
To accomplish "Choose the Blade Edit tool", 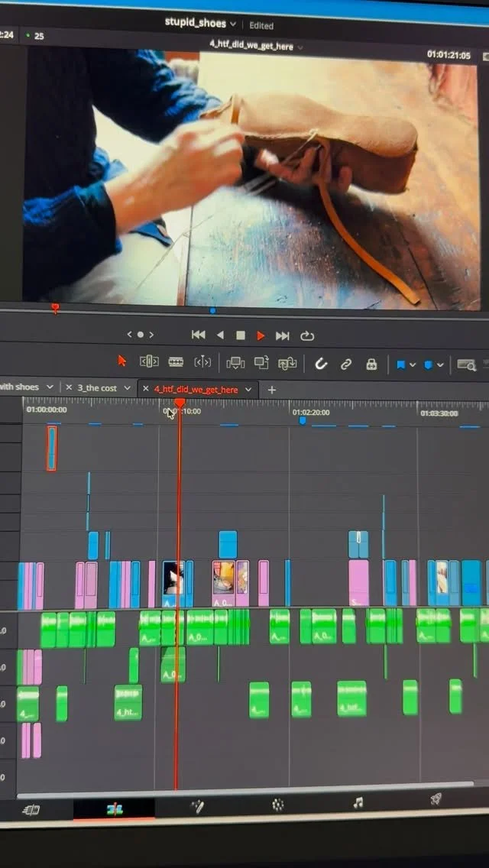I will click(x=202, y=363).
